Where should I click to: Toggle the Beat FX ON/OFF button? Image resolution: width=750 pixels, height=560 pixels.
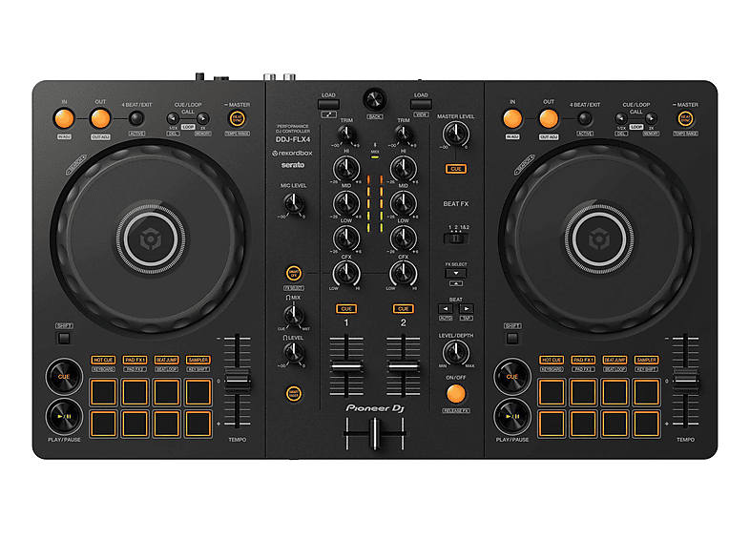pos(456,394)
